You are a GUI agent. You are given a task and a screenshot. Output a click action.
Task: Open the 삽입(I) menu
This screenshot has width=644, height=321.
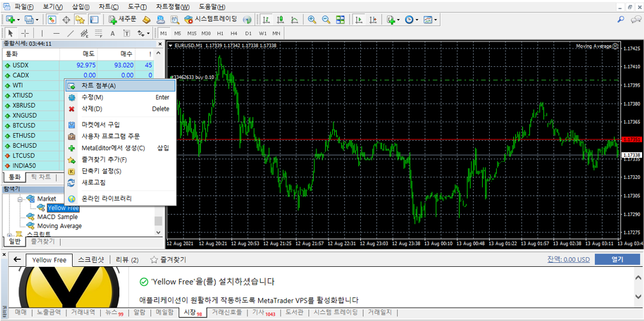[x=80, y=7]
